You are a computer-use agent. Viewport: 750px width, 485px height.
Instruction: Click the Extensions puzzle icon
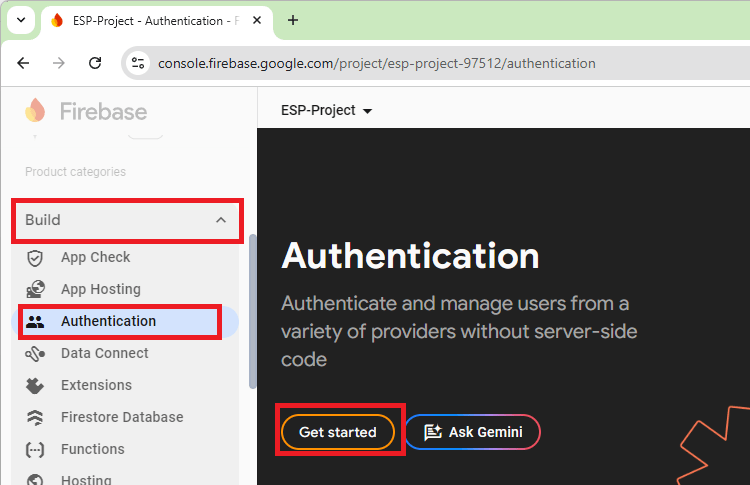coord(36,385)
